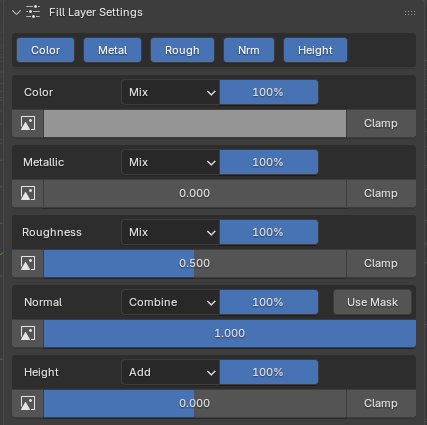Toggle the Nrm channel button

pos(249,50)
